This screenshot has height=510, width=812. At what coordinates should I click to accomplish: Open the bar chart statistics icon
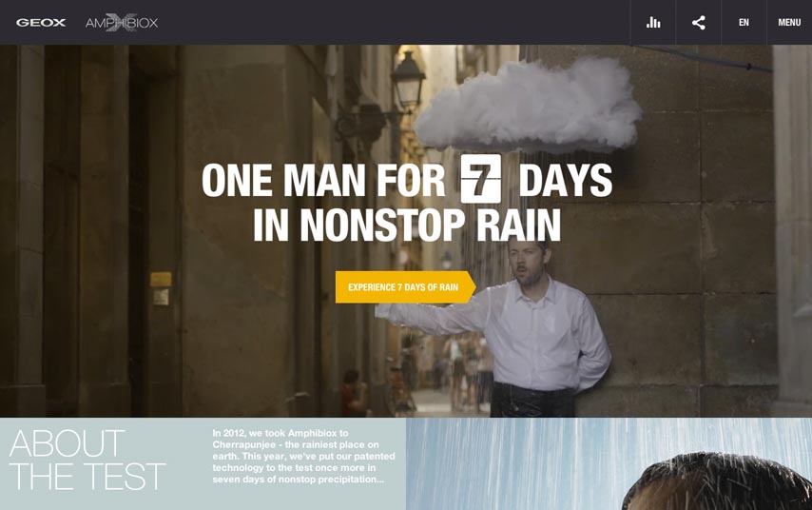(653, 22)
